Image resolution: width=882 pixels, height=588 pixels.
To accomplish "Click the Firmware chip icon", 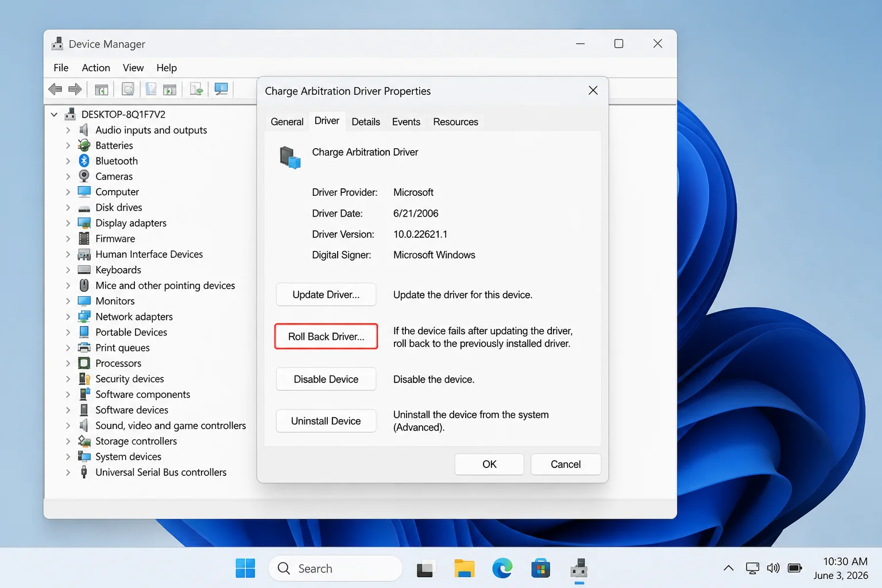I will click(84, 238).
